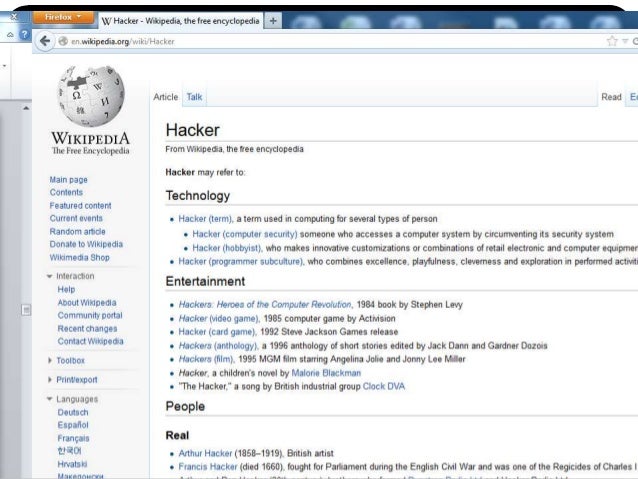The image size is (638, 479).
Task: Open the orange Firefox menu button
Action: coord(63,17)
